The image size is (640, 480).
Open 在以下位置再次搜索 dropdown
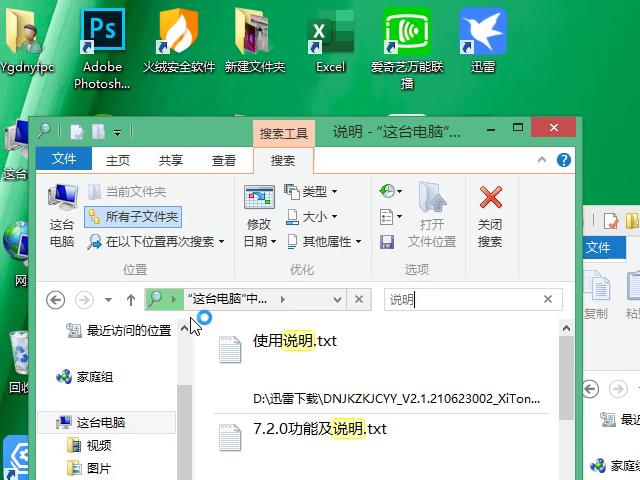point(156,242)
